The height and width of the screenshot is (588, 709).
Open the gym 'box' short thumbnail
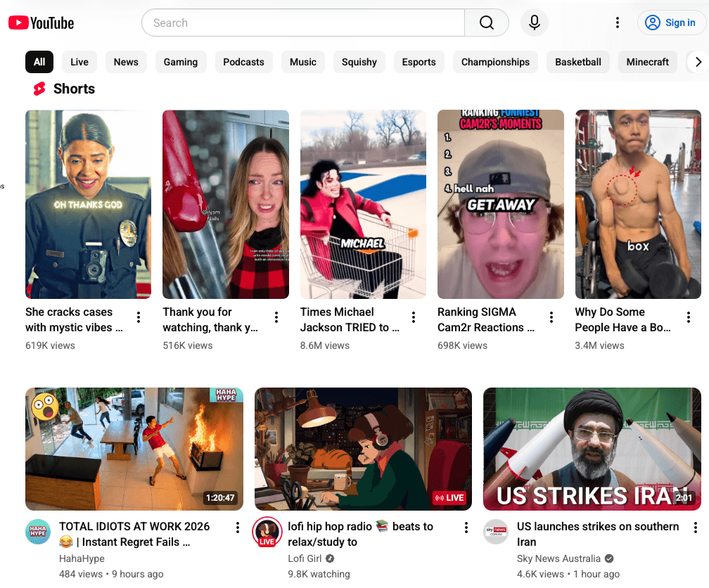638,204
